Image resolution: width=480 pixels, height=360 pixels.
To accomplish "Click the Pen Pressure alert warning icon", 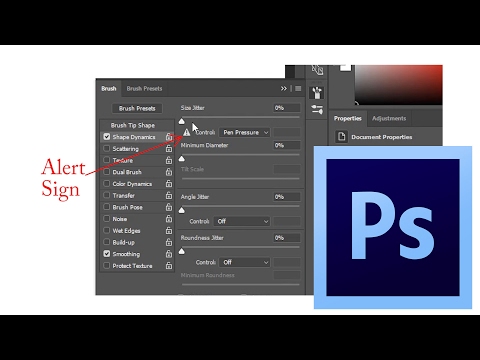I will point(187,132).
